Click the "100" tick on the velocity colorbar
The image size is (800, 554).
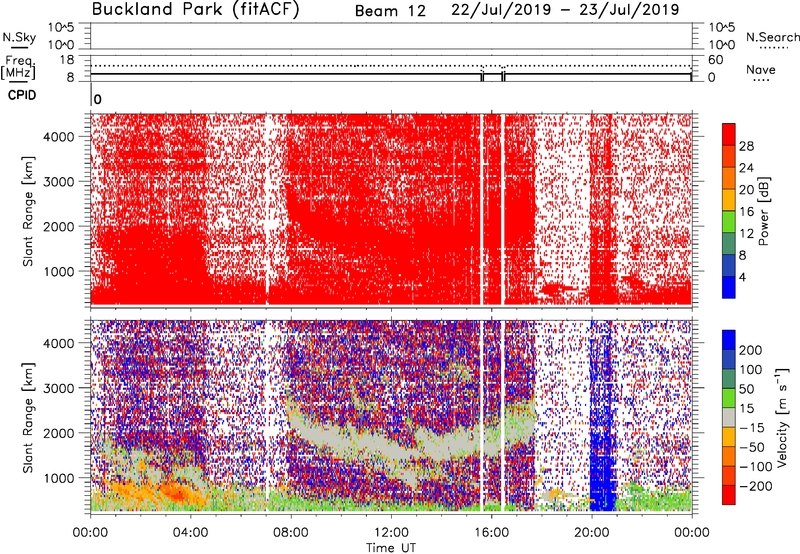(751, 369)
